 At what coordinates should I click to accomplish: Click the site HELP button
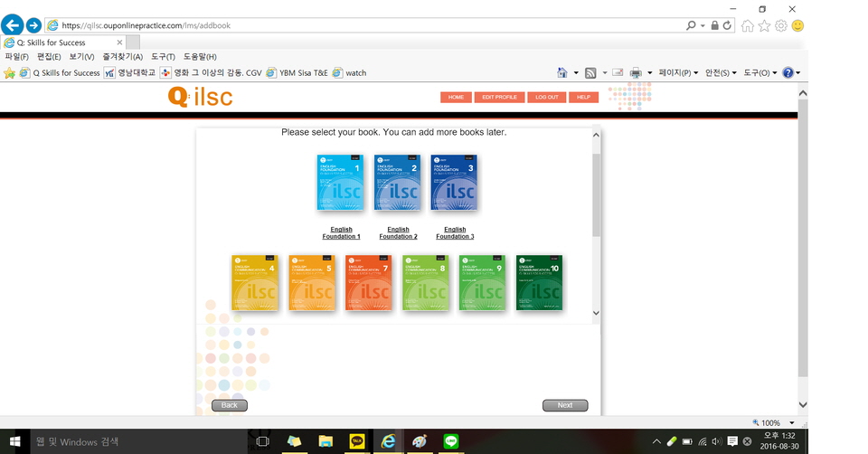583,98
